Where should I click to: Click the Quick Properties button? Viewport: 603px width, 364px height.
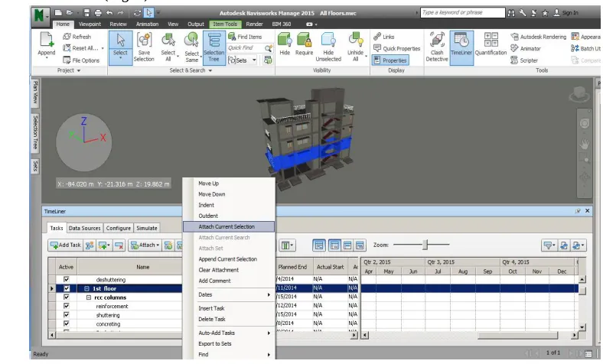pos(396,48)
